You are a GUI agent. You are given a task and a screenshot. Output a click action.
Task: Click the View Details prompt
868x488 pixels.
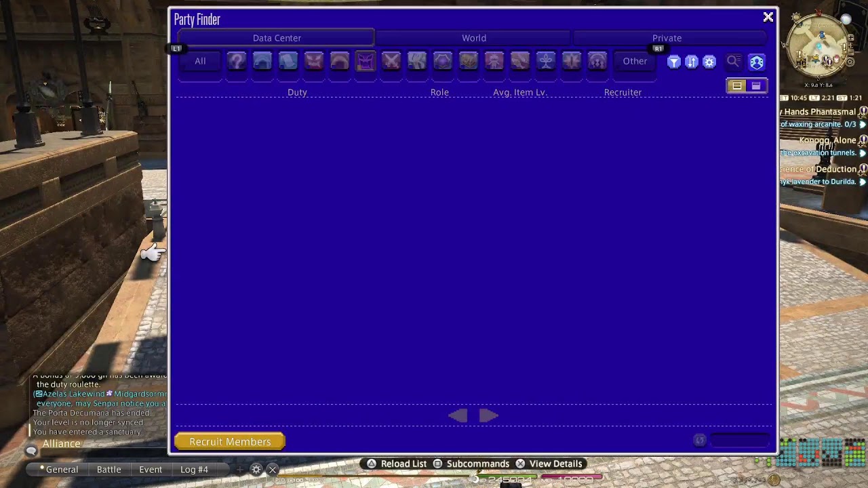coord(549,464)
